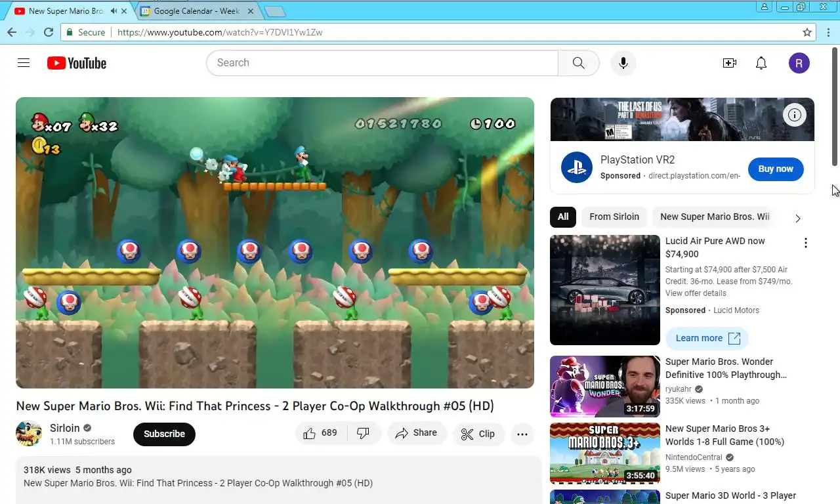840x504 pixels.
Task: Open Chrome profile icon in title bar
Action: coord(765,7)
